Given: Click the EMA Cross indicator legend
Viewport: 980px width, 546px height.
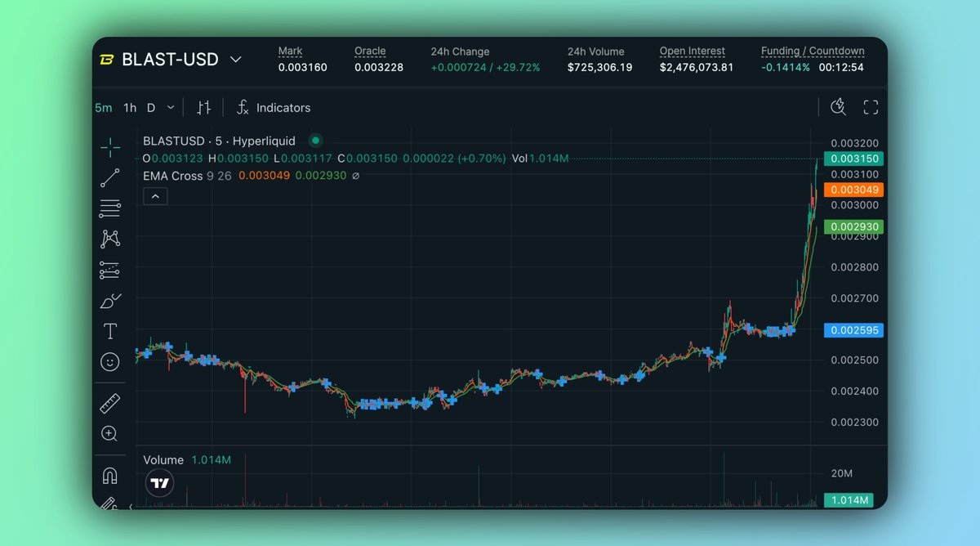Looking at the screenshot, I should point(173,176).
